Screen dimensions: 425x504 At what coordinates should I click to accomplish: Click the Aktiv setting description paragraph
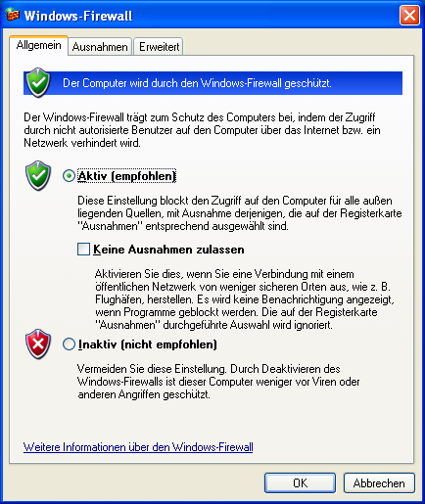240,213
